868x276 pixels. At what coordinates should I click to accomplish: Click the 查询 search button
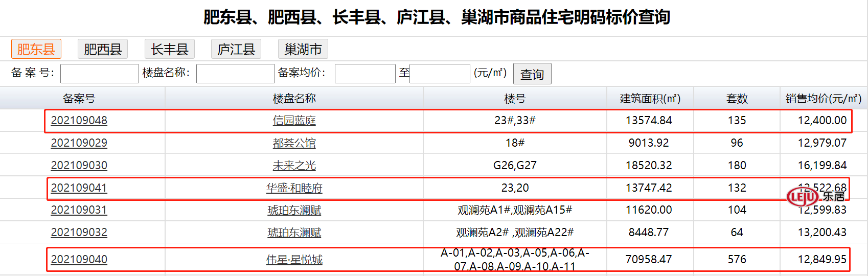(x=532, y=74)
